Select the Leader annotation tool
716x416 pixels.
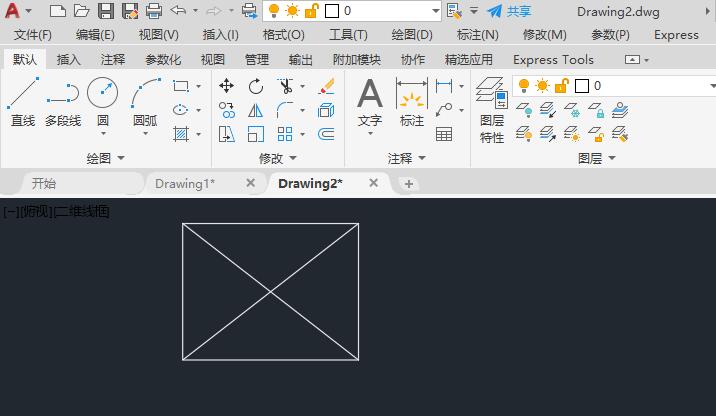(444, 110)
